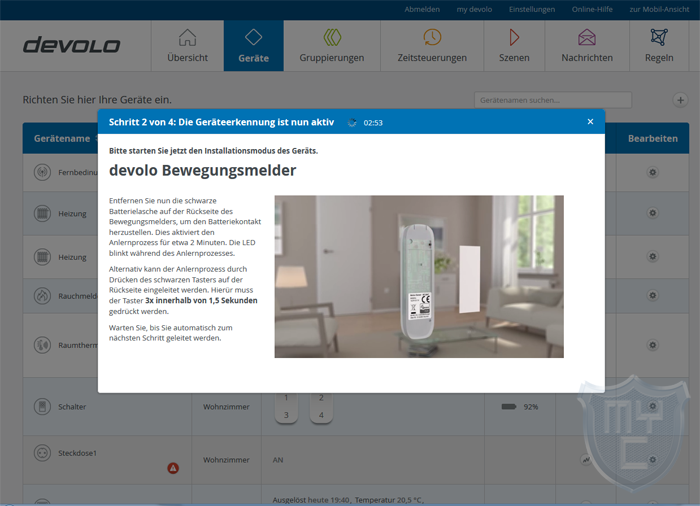Click the Schalter device icon
This screenshot has height=506, width=700.
[x=42, y=406]
